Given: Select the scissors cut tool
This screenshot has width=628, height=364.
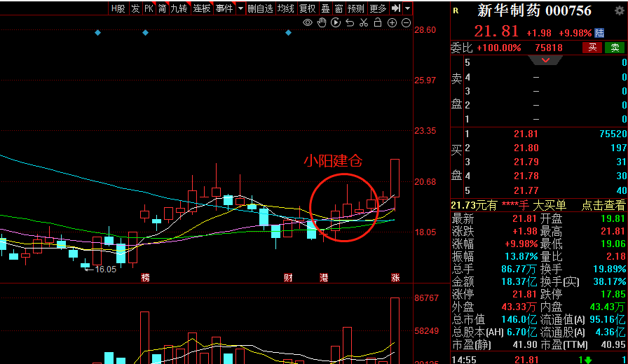Looking at the screenshot, I should 364,23.
